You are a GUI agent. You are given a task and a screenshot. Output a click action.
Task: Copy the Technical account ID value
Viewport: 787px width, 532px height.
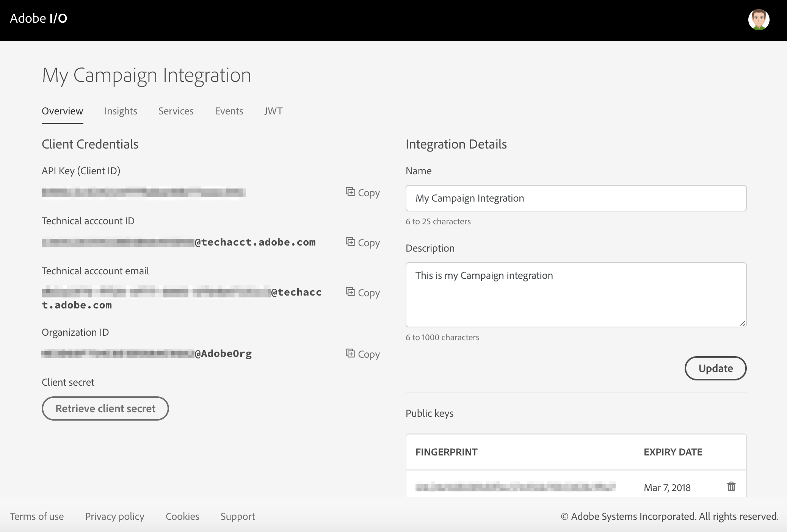point(363,243)
